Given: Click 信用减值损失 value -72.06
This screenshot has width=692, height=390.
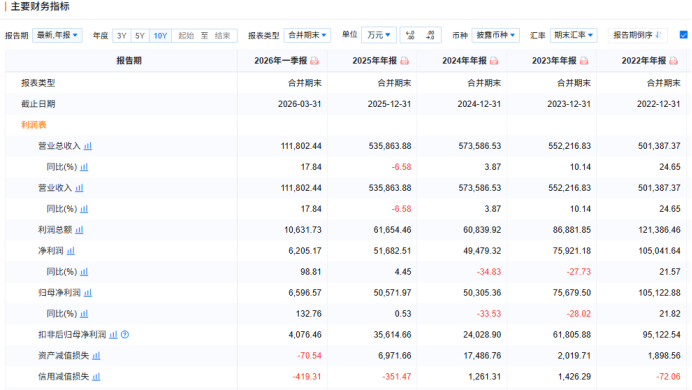Looking at the screenshot, I should [x=669, y=377].
